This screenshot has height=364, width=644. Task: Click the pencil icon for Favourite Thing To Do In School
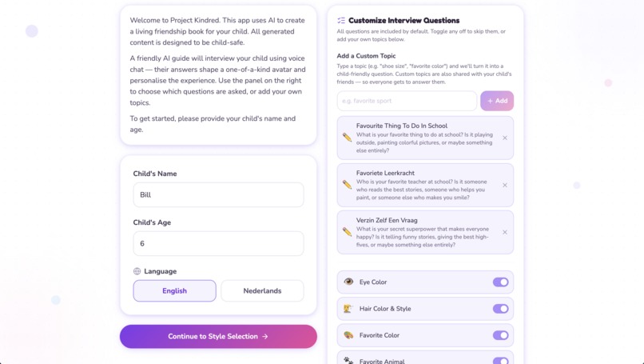(x=347, y=138)
